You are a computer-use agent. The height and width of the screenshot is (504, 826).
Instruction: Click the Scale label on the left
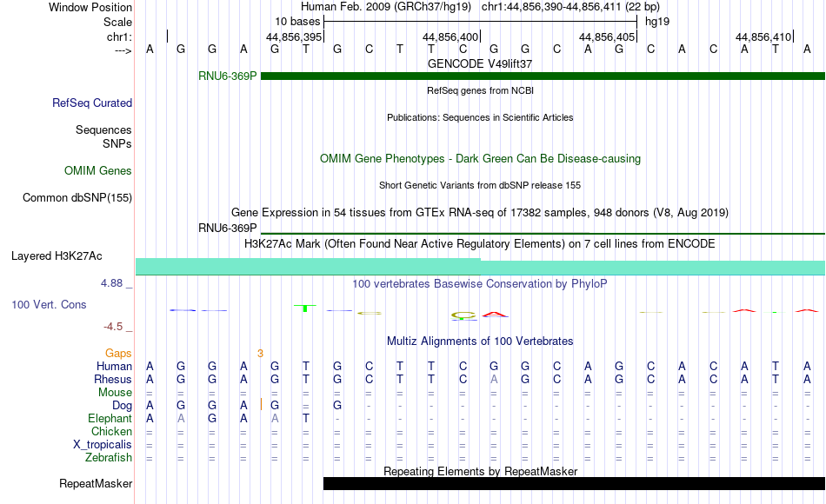click(x=118, y=22)
